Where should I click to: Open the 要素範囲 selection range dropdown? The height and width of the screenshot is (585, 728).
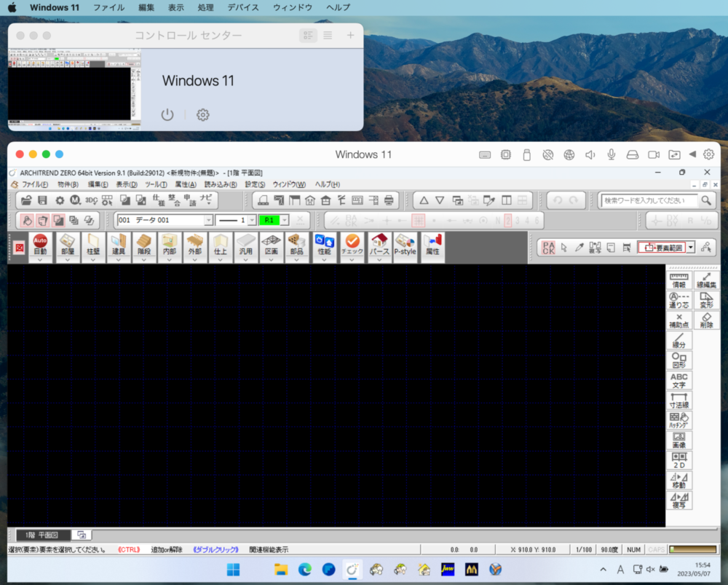tap(691, 248)
